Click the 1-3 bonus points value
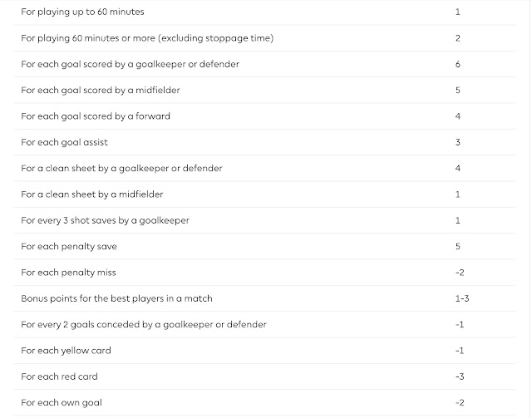The image size is (532, 418). [x=462, y=298]
